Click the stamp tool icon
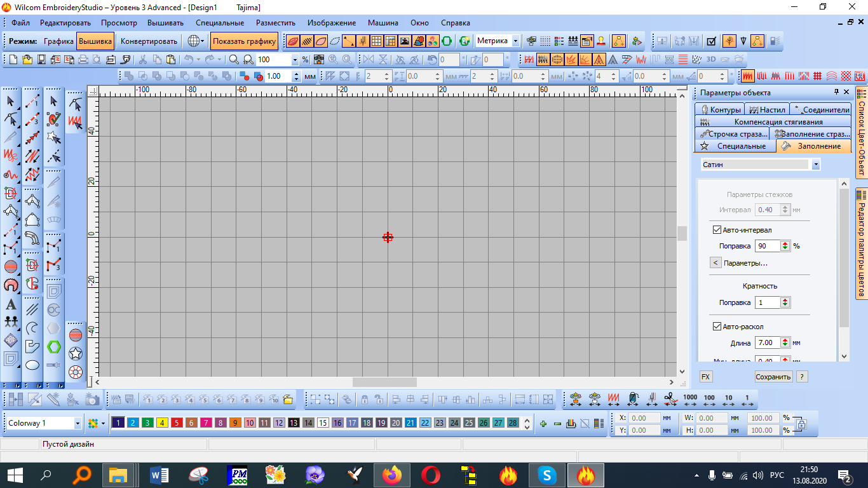Viewport: 868px width, 488px height. pos(602,41)
